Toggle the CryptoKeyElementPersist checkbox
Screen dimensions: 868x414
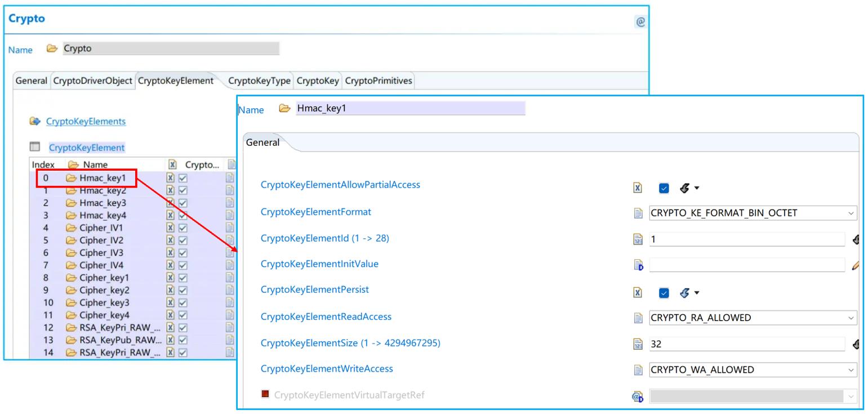tap(664, 293)
